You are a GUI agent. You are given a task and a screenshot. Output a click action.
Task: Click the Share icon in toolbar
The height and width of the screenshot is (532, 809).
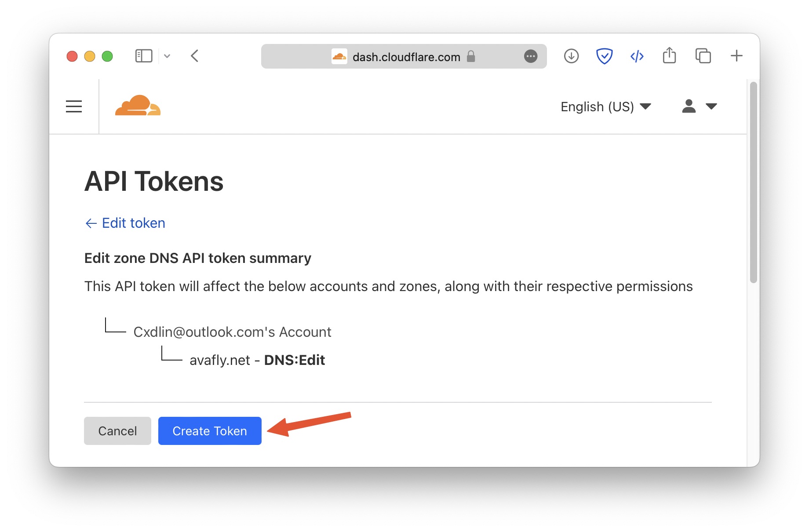[x=670, y=55]
